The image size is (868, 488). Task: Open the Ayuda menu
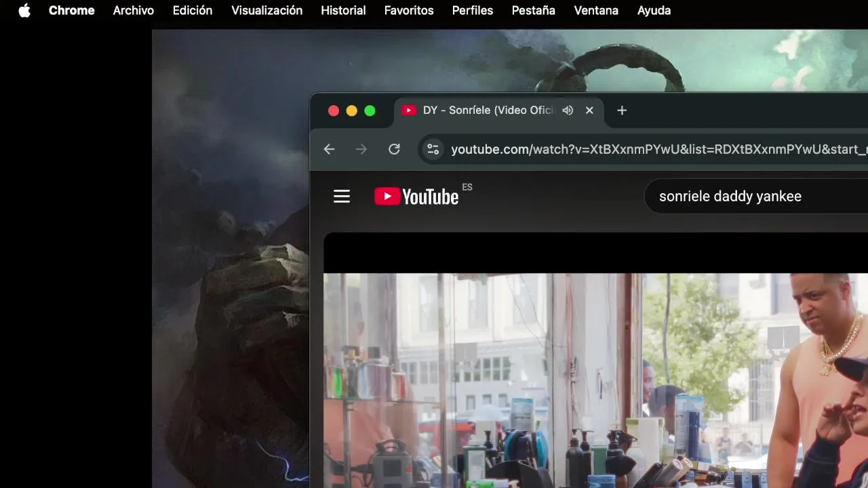pyautogui.click(x=654, y=10)
